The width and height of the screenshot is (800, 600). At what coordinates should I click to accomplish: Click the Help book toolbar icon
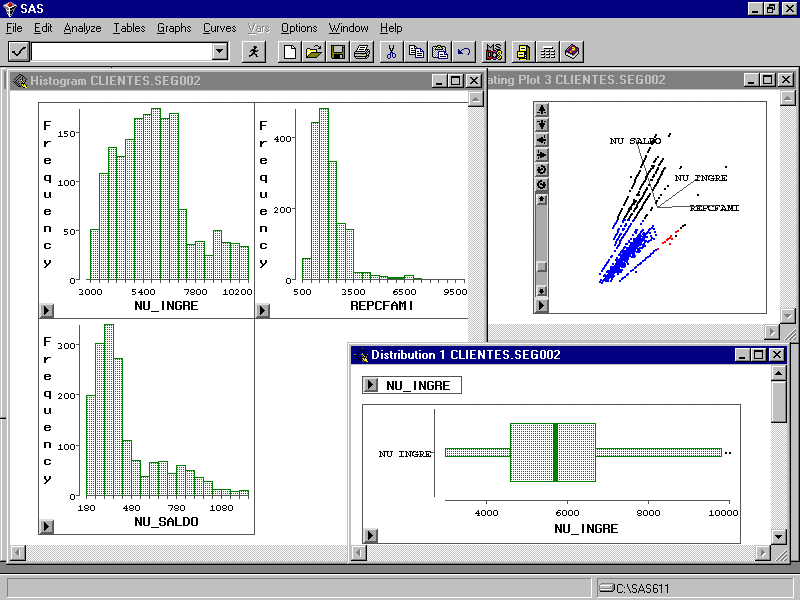[571, 51]
